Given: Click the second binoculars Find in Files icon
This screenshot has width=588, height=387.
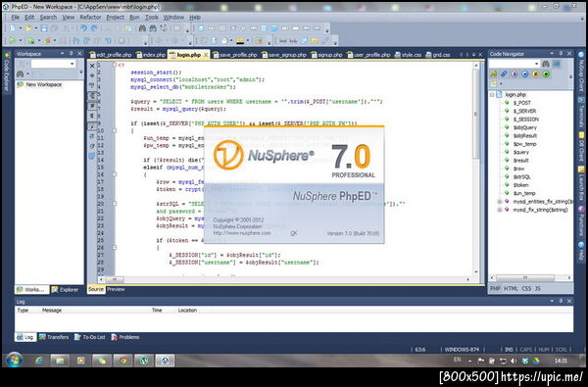Looking at the screenshot, I should (153, 28).
